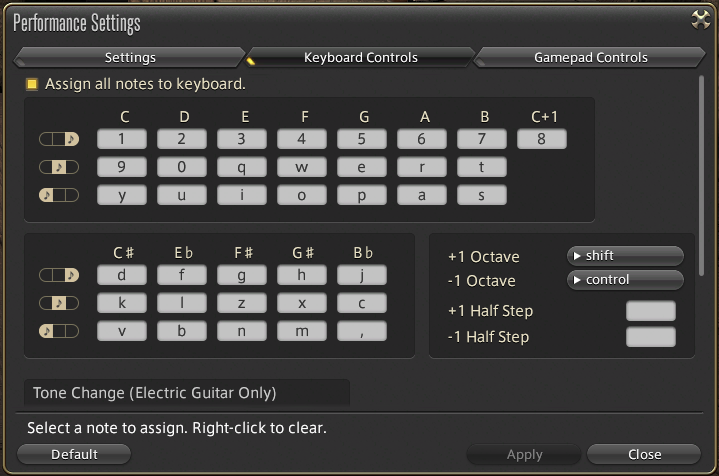Select key binding 'f' for high Eb
719x476 pixels.
click(182, 275)
